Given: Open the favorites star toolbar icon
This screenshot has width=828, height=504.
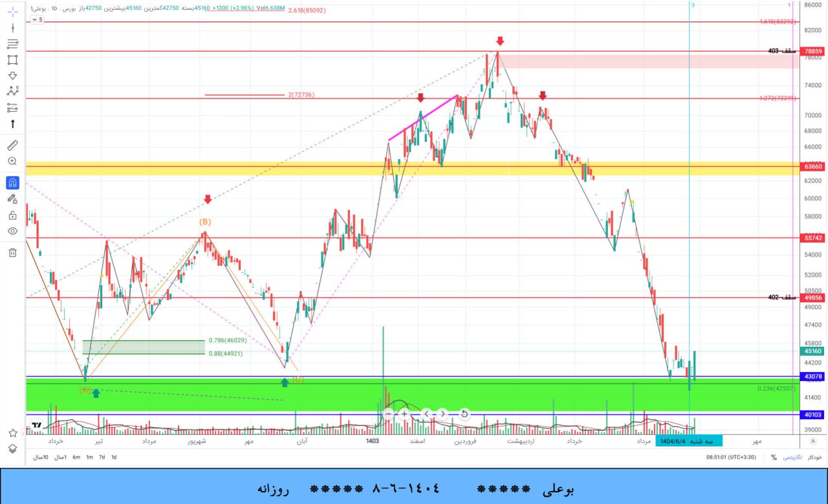Looking at the screenshot, I should coord(12,433).
